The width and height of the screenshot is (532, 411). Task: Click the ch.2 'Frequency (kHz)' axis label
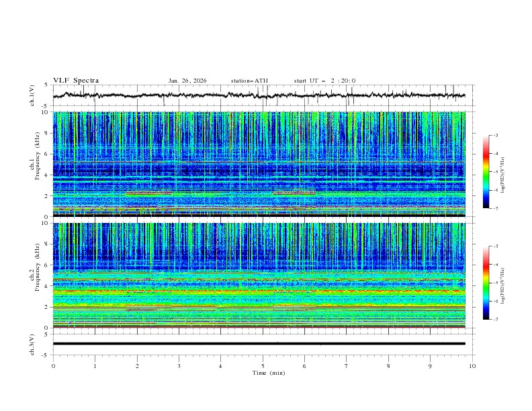[x=38, y=267]
